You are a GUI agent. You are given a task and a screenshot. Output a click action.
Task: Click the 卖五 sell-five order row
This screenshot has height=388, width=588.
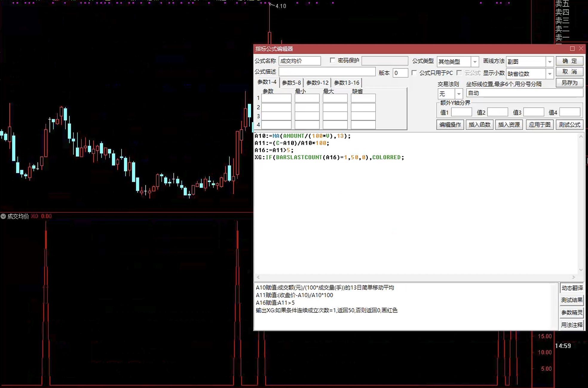pyautogui.click(x=562, y=4)
